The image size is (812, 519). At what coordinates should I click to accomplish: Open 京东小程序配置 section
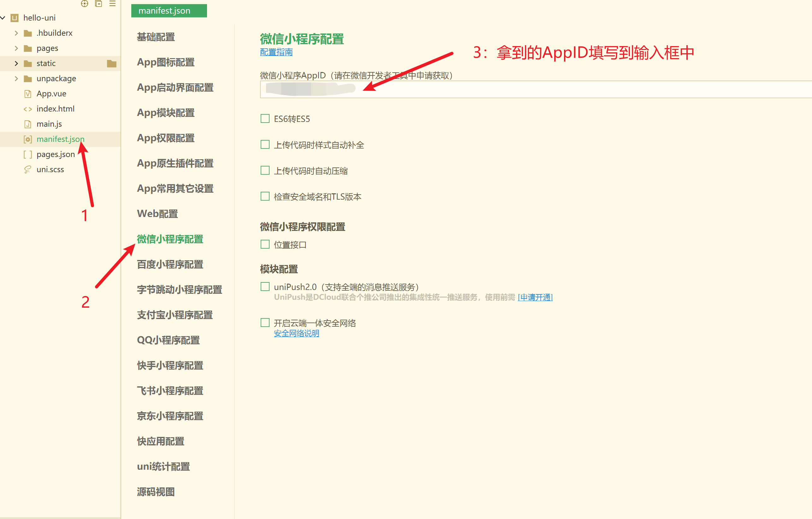170,416
